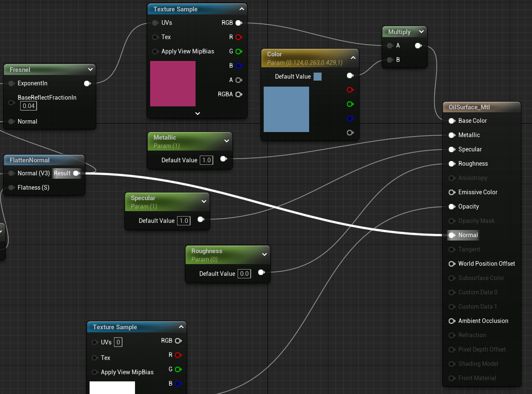This screenshot has width=532, height=394.
Task: Collapse the Color node with its arrow
Action: click(x=353, y=58)
